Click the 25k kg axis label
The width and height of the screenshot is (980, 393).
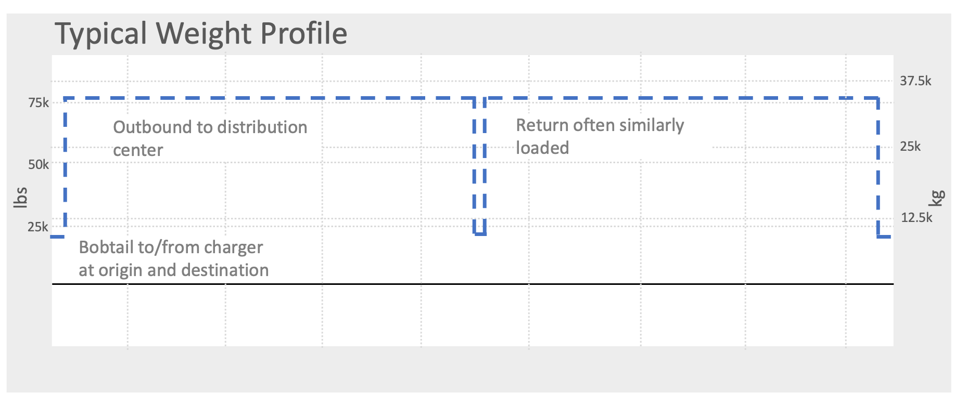click(910, 147)
